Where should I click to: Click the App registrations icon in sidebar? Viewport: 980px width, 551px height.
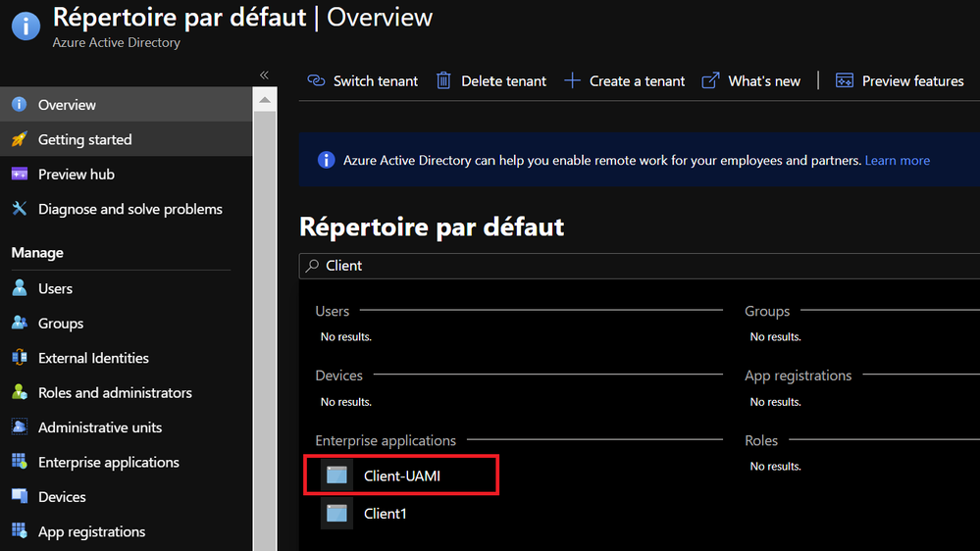(20, 531)
